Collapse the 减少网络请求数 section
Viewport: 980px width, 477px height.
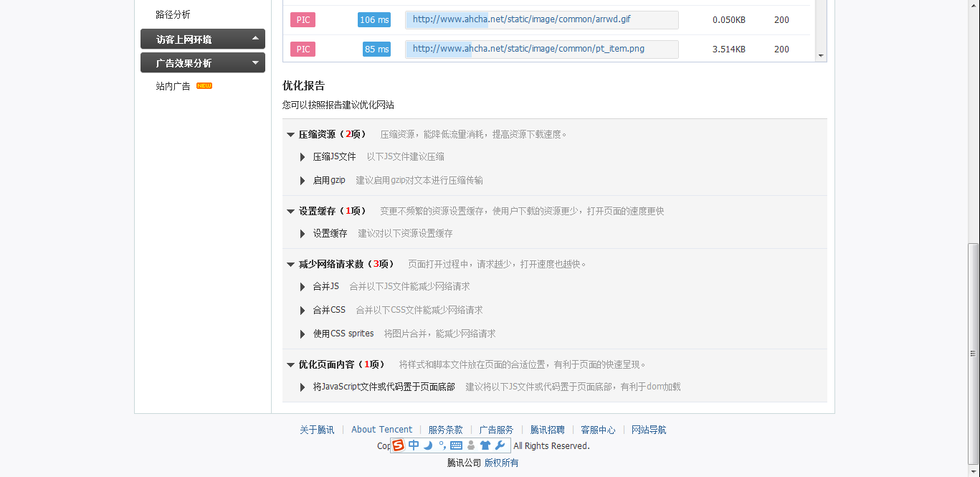tap(290, 264)
